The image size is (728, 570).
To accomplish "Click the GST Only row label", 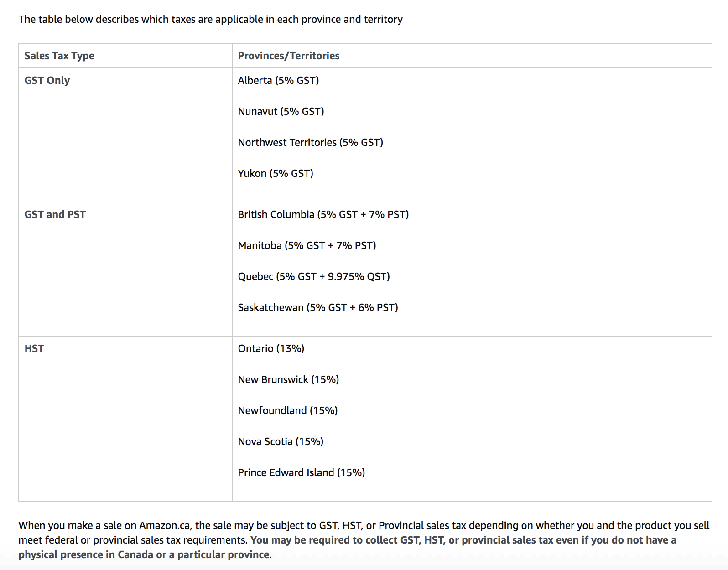I will (47, 80).
